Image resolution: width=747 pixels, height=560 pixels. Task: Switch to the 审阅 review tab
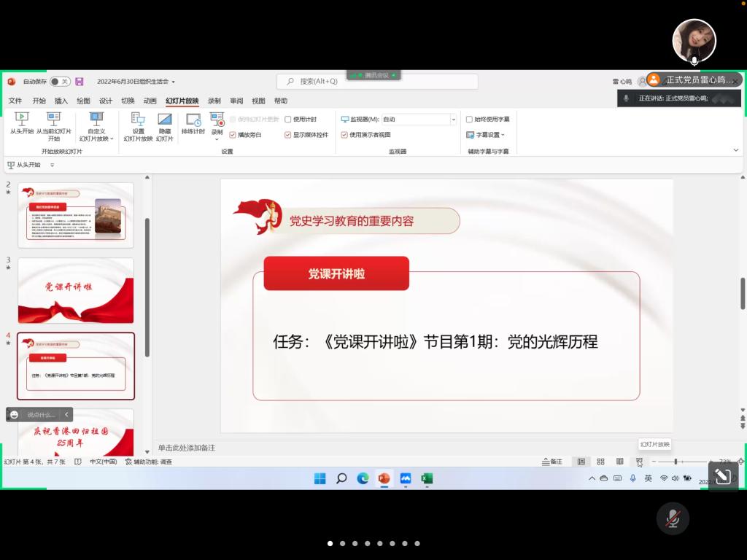[236, 101]
